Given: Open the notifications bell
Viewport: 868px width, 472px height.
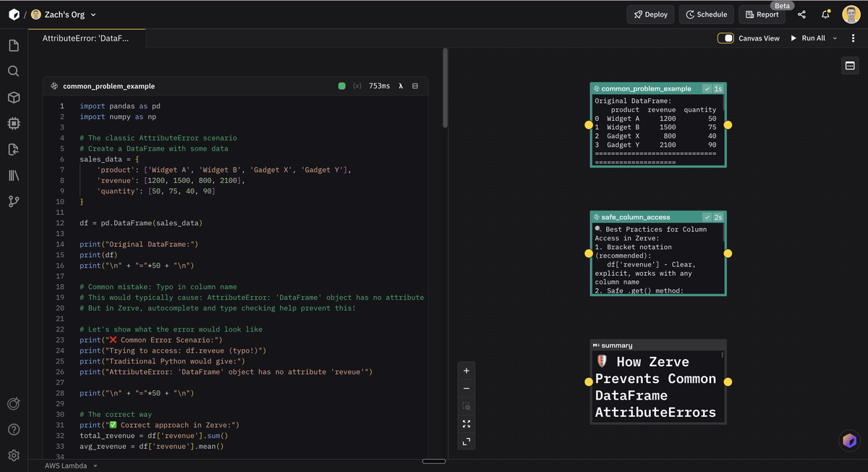Looking at the screenshot, I should (x=825, y=14).
